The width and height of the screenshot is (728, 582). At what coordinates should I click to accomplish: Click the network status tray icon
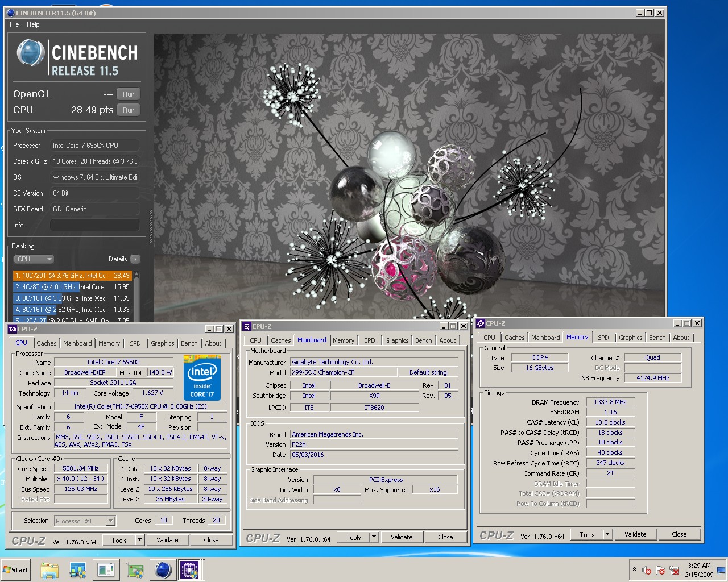pos(674,570)
